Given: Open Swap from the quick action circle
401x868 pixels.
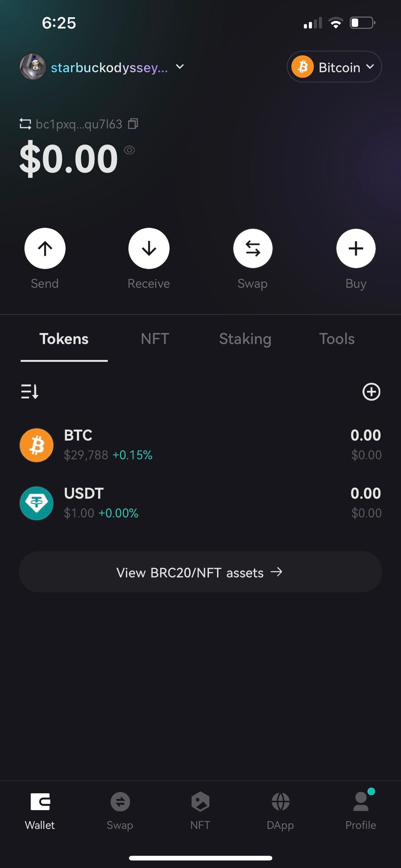Looking at the screenshot, I should click(x=253, y=248).
